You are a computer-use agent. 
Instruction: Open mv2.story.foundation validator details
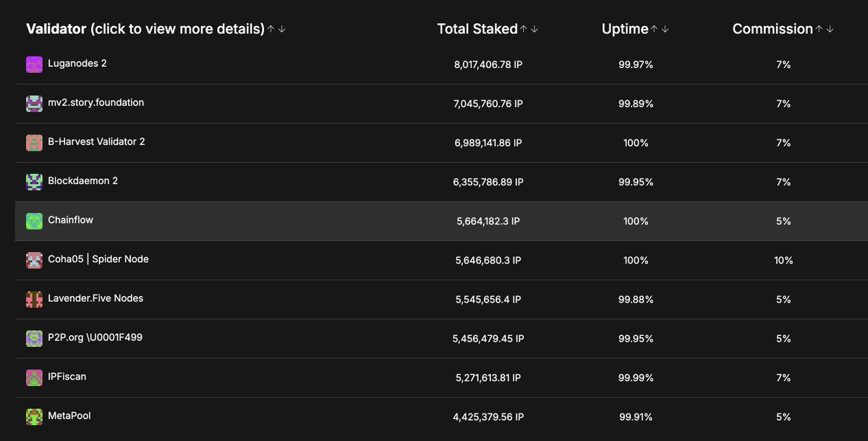click(x=96, y=103)
